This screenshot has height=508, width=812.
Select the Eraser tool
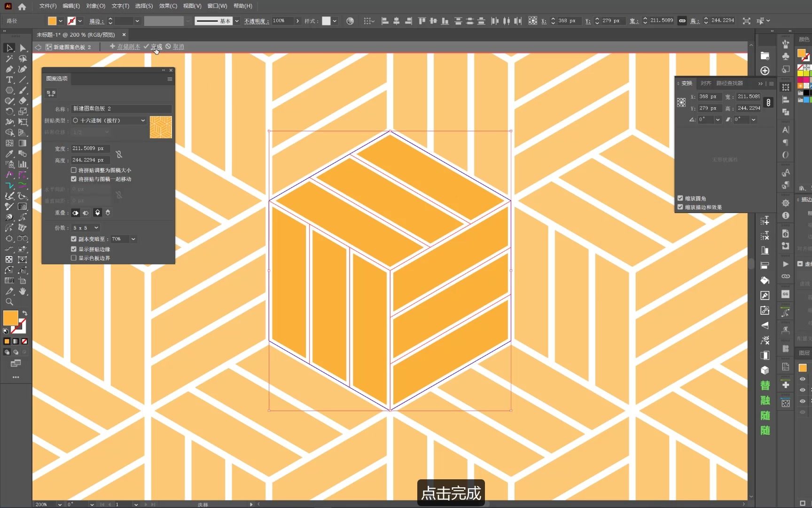coord(23,101)
